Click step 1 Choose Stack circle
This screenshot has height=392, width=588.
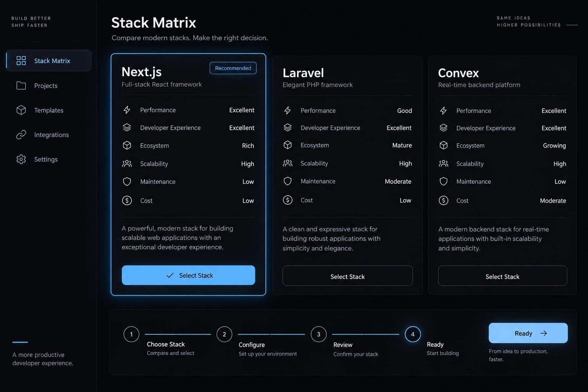[x=131, y=334]
